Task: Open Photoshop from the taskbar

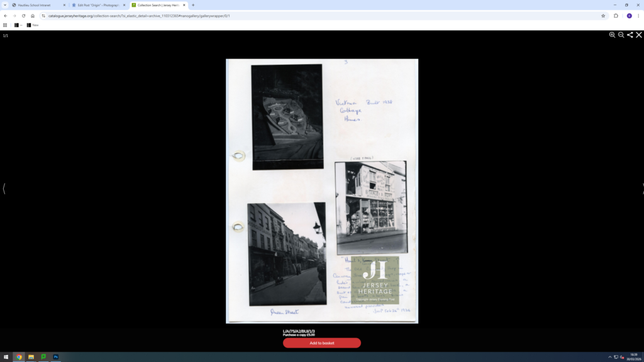Action: coord(55,357)
